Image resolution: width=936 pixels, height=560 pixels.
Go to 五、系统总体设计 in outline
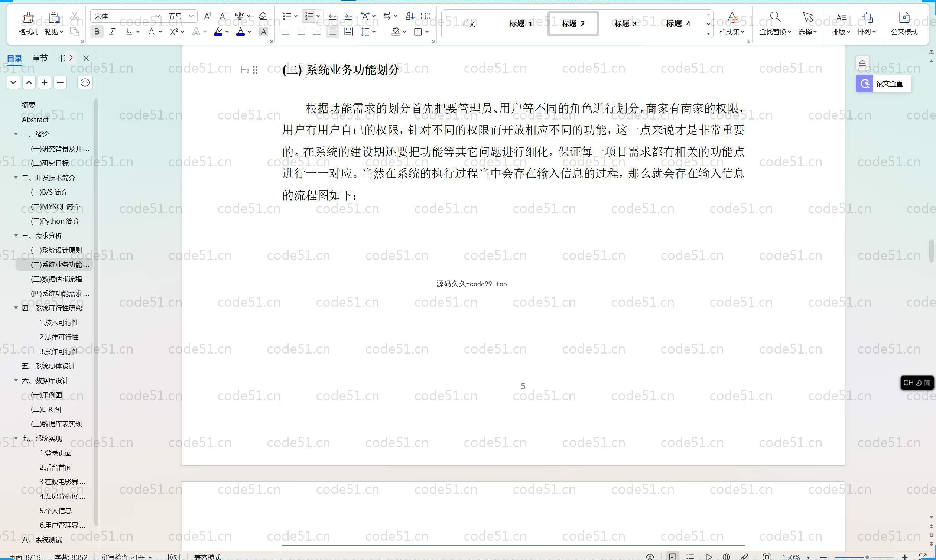pyautogui.click(x=48, y=366)
